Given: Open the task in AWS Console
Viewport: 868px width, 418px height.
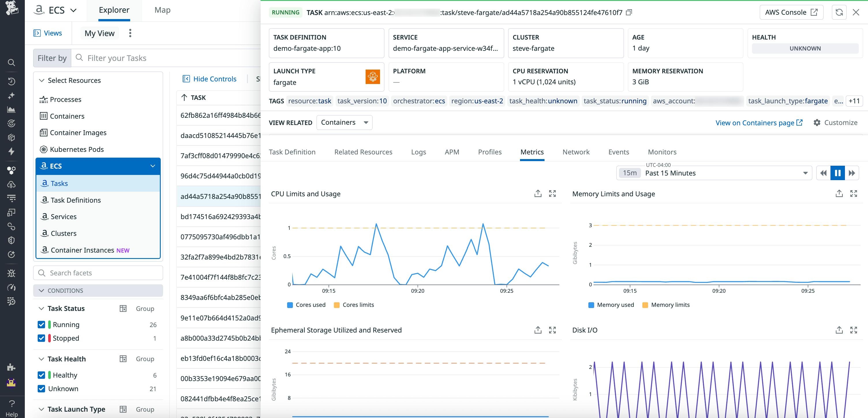Looking at the screenshot, I should tap(792, 12).
